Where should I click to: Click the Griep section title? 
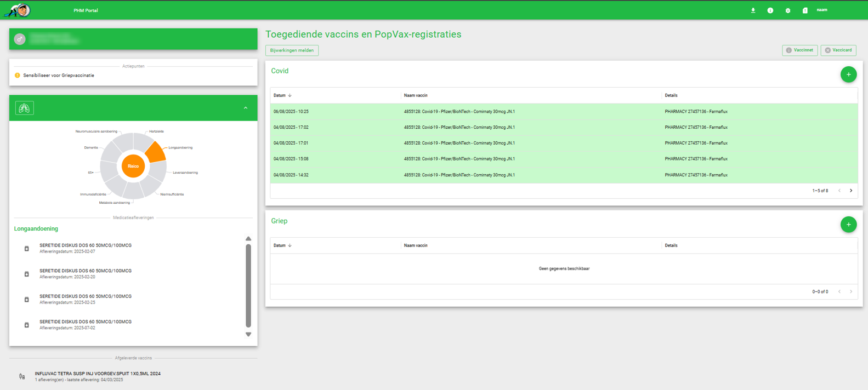pyautogui.click(x=279, y=221)
